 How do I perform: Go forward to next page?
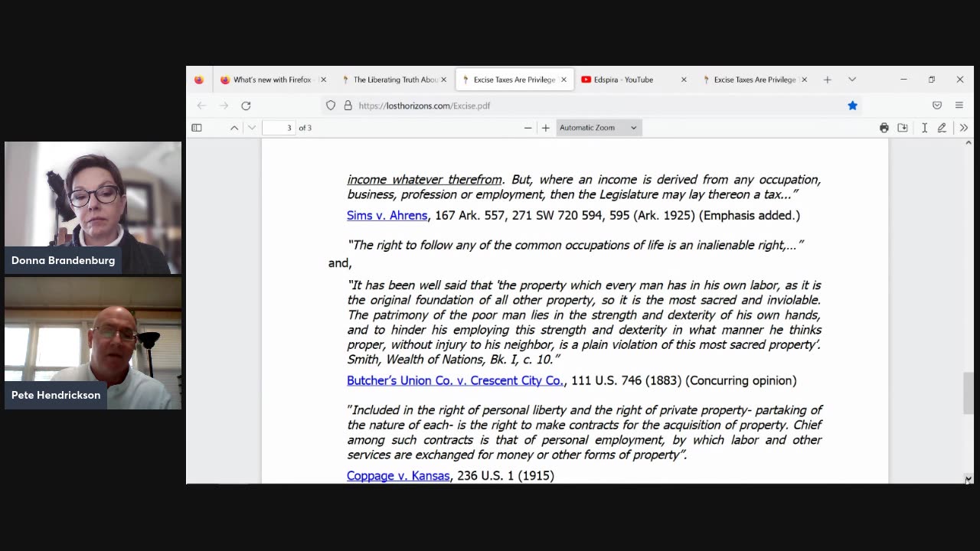click(x=224, y=106)
